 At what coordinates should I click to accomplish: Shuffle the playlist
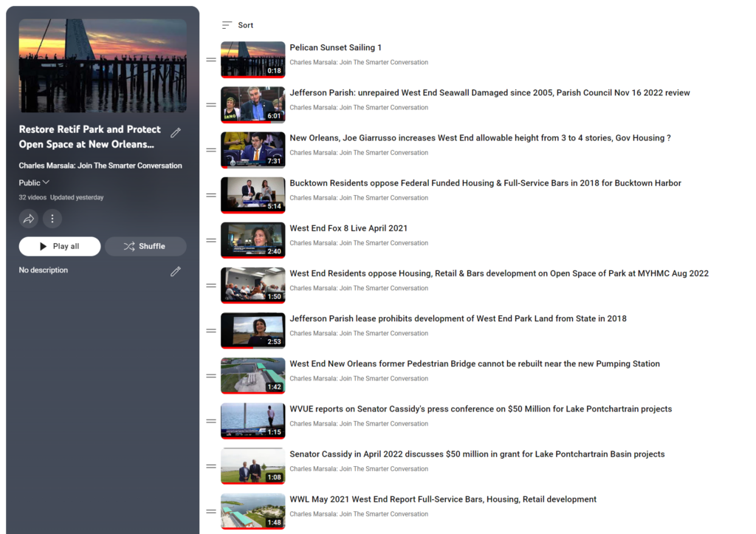click(x=145, y=246)
